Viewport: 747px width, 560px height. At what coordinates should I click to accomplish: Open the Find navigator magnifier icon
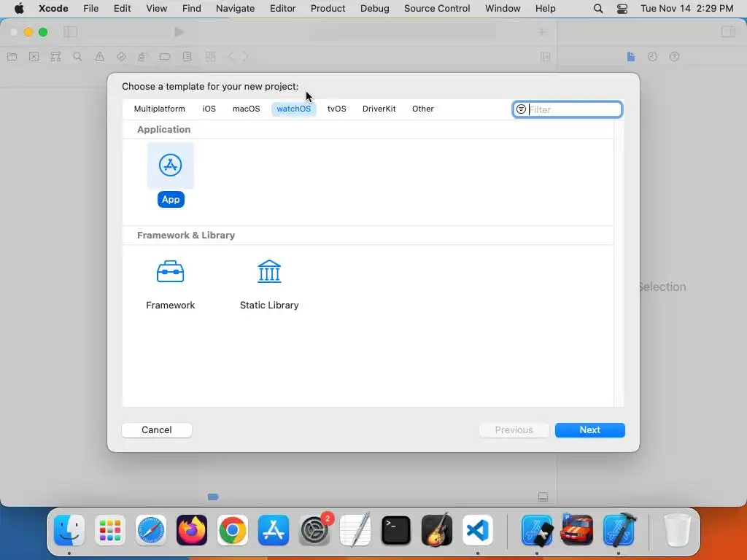click(x=77, y=57)
